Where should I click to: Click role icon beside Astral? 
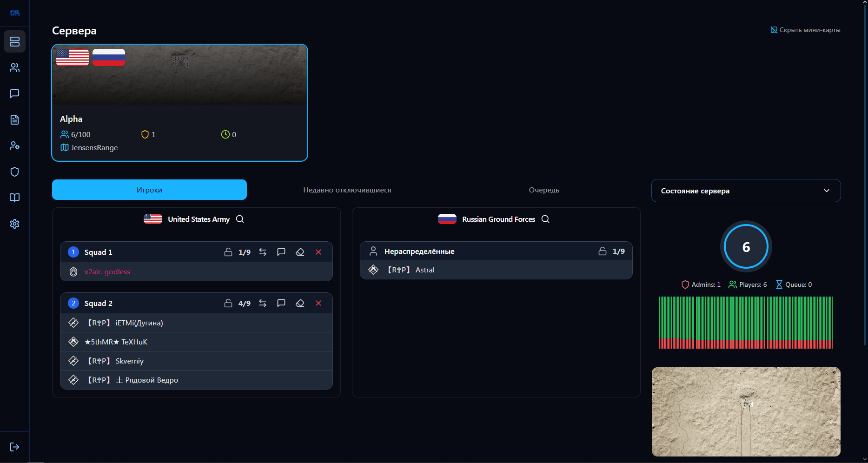(x=373, y=270)
